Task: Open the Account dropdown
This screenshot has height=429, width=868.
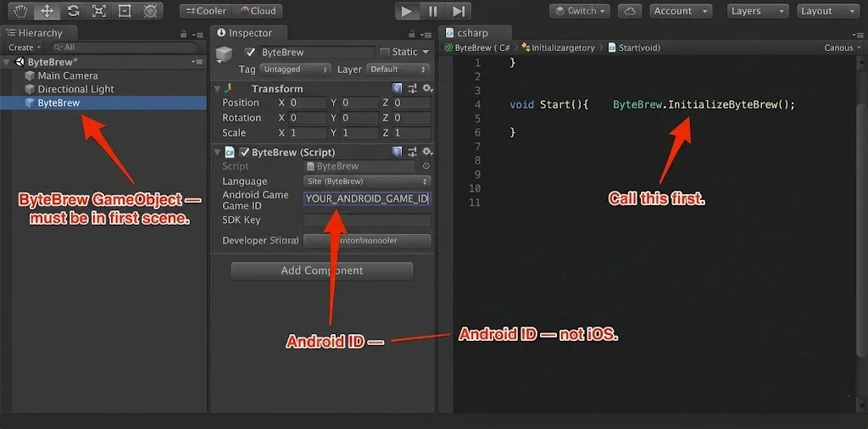Action: [x=681, y=11]
